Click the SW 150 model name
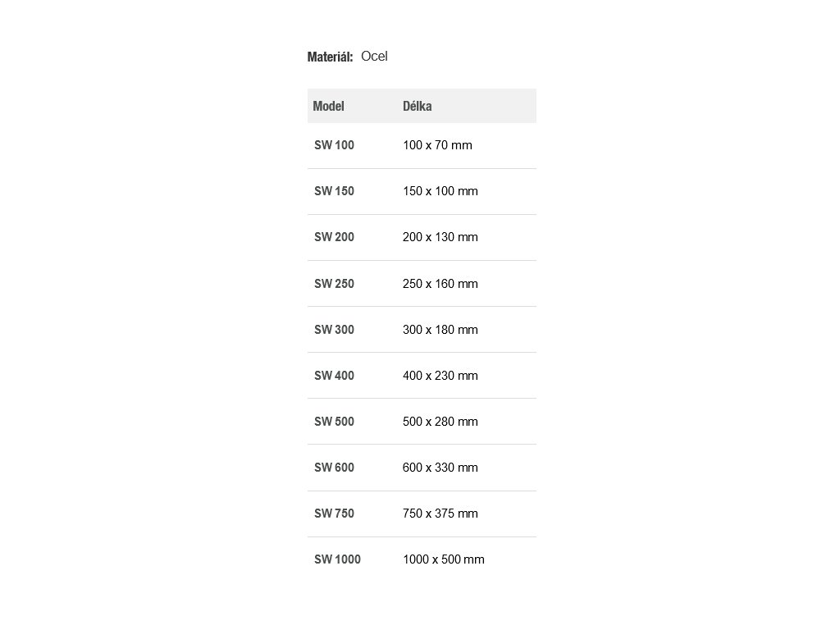Screen dimensions: 840x630 [x=335, y=191]
